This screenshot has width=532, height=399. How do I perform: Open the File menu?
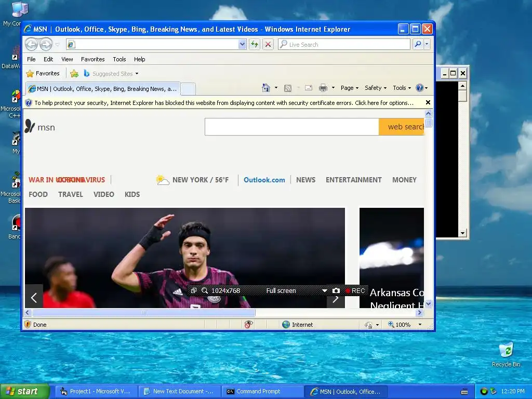pyautogui.click(x=31, y=59)
